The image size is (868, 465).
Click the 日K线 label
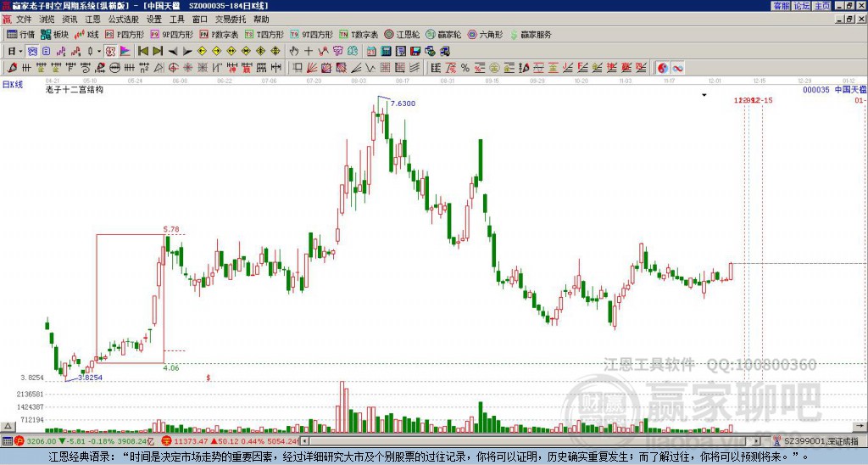[x=13, y=85]
